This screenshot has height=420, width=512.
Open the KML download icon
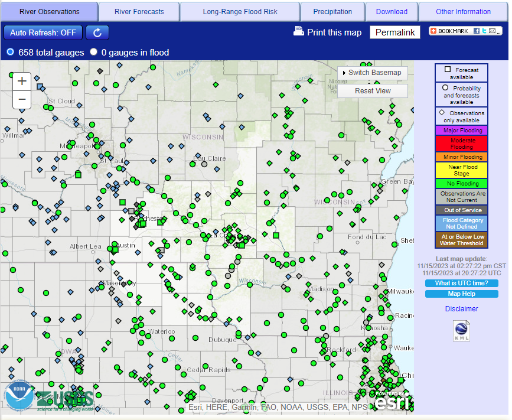(x=461, y=330)
